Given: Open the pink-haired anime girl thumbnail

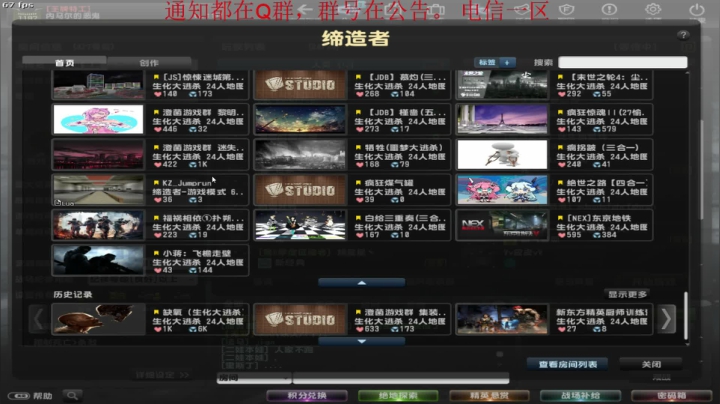Looking at the screenshot, I should [98, 119].
